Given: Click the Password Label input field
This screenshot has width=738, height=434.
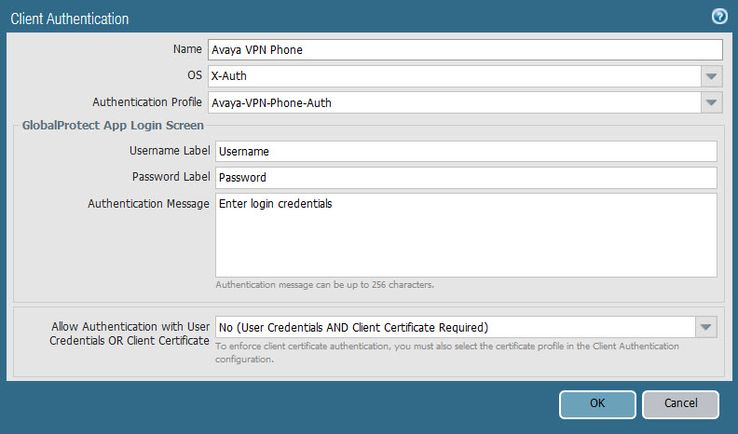Looking at the screenshot, I should point(466,177).
